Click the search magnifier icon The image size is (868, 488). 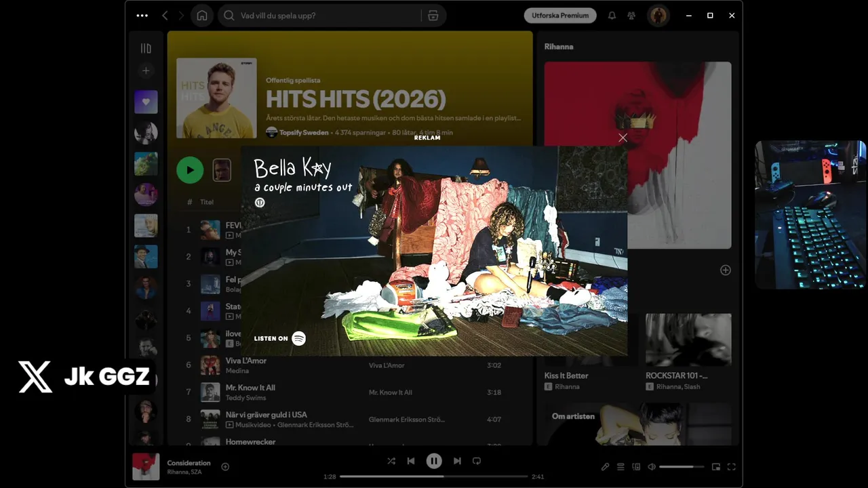(x=229, y=16)
